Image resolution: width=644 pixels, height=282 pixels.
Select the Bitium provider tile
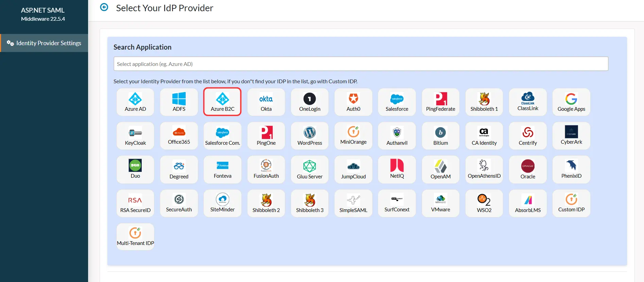click(441, 136)
